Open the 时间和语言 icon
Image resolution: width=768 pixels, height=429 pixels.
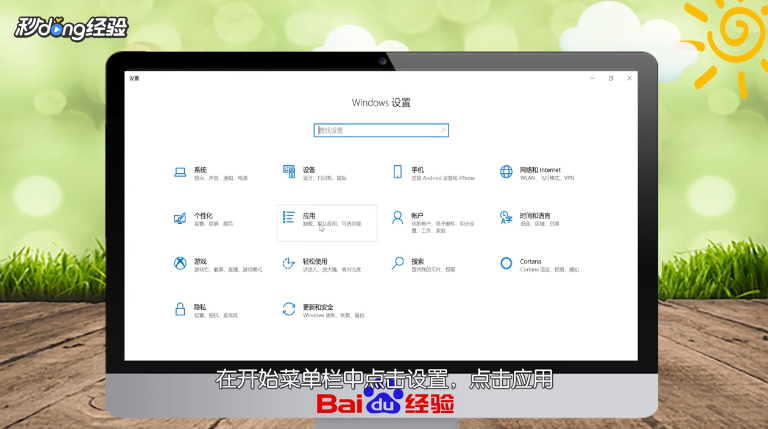pos(506,217)
